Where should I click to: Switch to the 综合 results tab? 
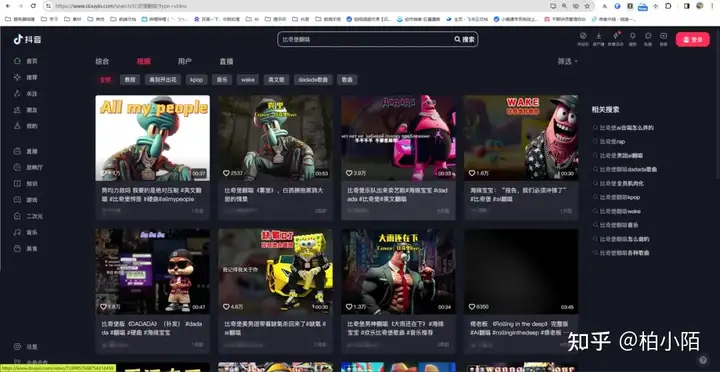[102, 61]
